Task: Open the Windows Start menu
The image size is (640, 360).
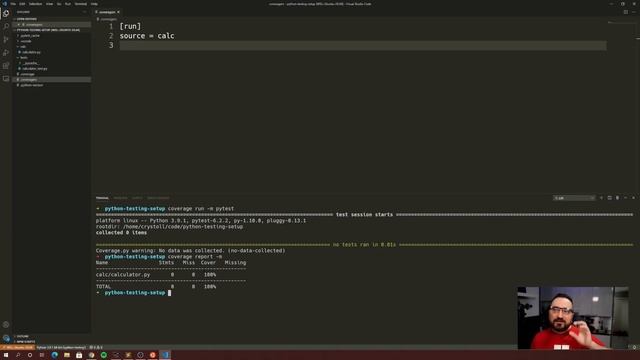Action: tap(6, 355)
